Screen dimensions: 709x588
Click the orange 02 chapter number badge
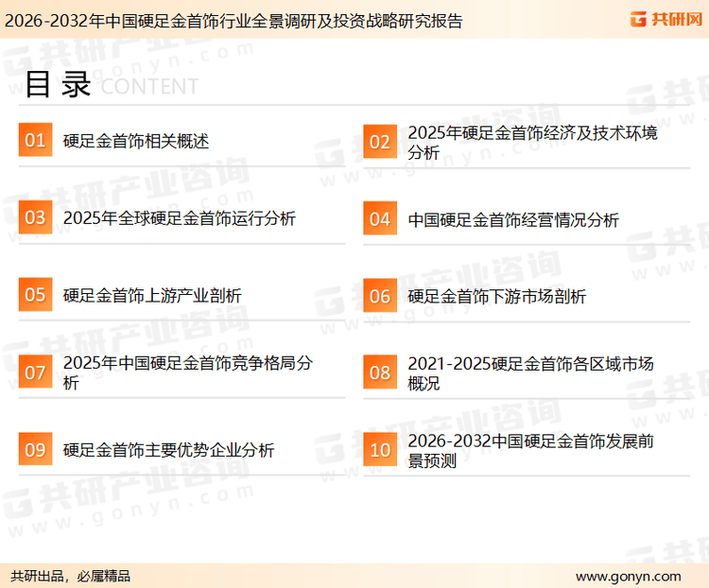tap(380, 142)
